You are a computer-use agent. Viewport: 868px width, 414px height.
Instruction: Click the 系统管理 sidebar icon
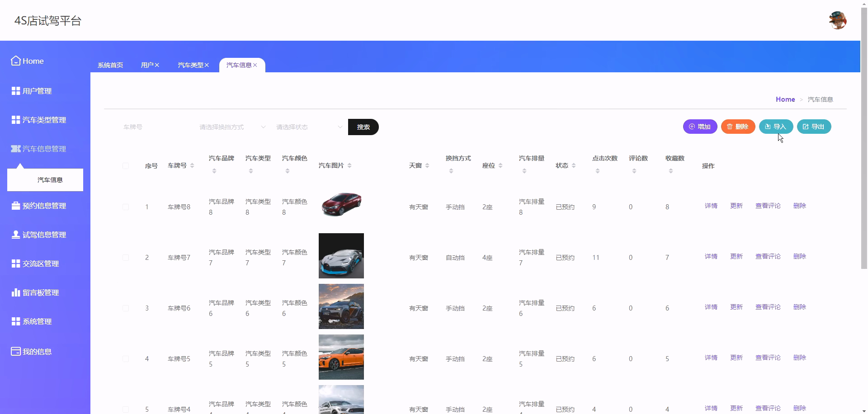pos(14,321)
